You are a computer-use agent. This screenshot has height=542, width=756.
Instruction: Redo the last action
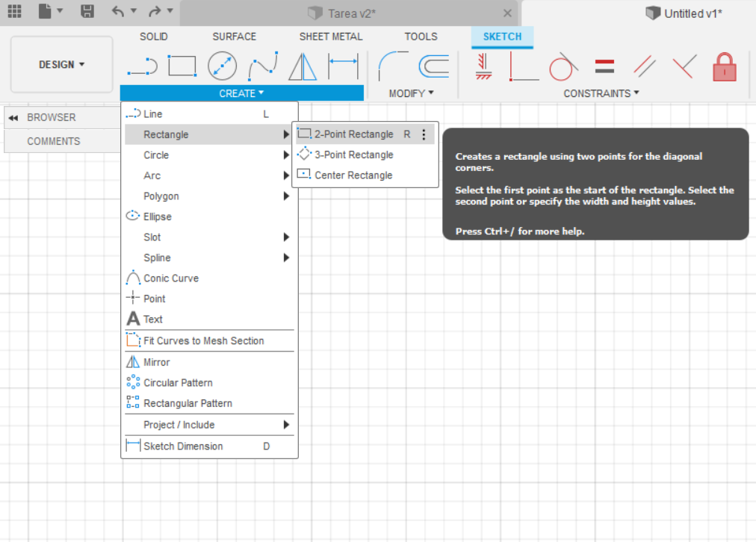[x=155, y=10]
